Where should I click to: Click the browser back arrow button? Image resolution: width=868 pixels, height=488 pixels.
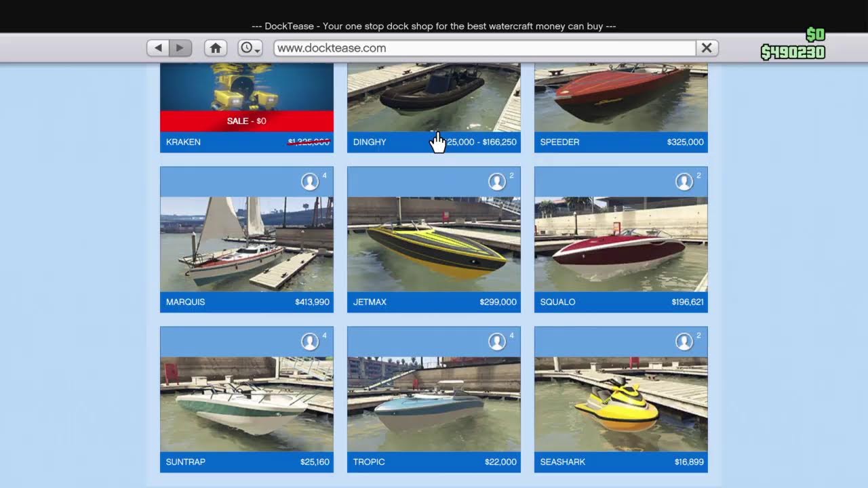pyautogui.click(x=158, y=48)
